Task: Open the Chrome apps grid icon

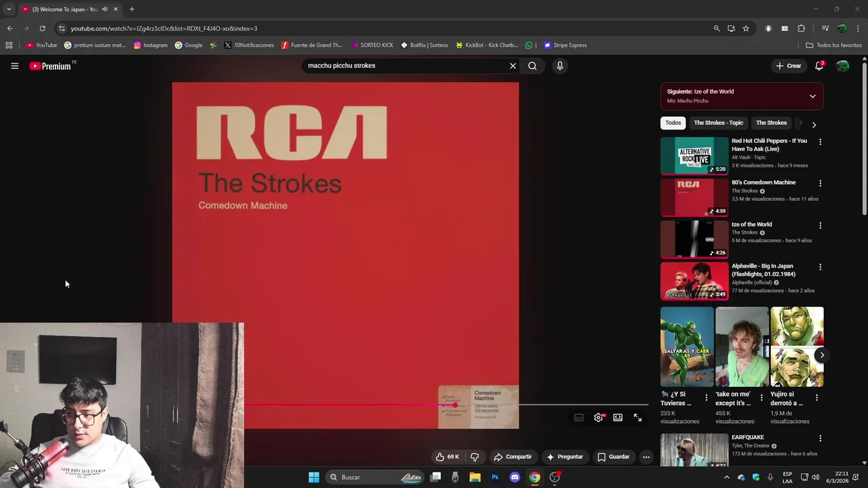Action: click(9, 45)
